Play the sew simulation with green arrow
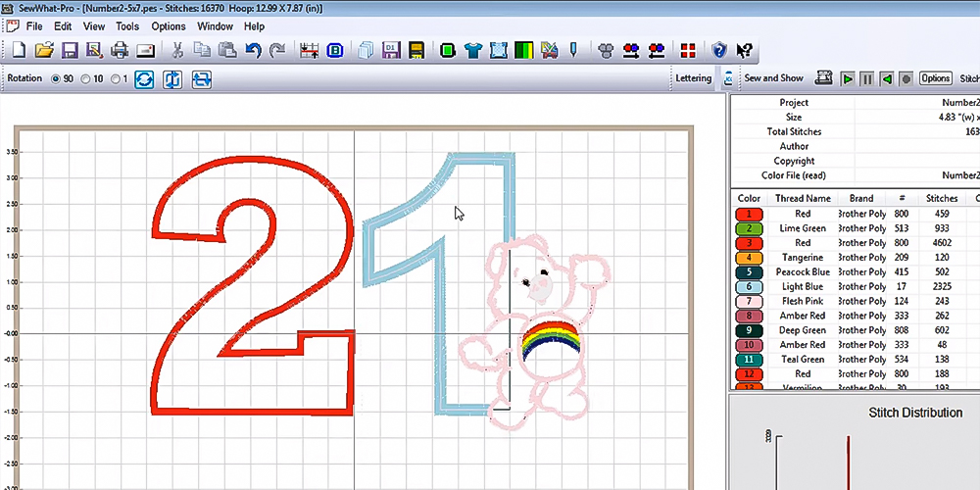 tap(848, 78)
